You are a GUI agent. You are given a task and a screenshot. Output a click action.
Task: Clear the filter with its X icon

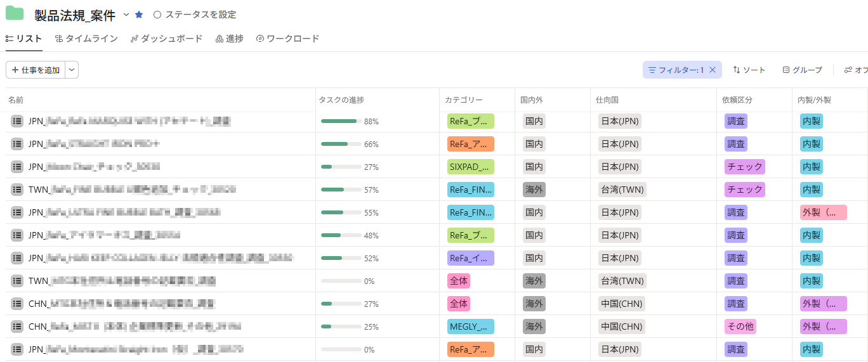[x=713, y=70]
